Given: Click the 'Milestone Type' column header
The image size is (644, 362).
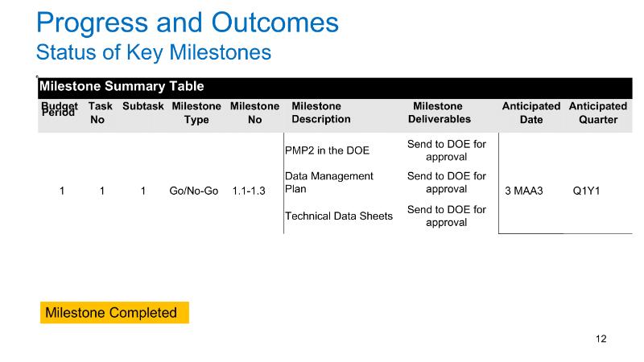Looking at the screenshot, I should (x=196, y=113).
